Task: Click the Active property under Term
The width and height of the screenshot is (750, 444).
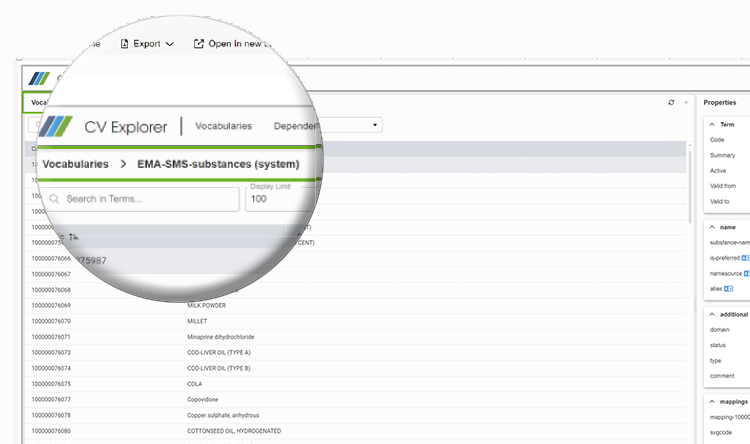Action: [717, 171]
